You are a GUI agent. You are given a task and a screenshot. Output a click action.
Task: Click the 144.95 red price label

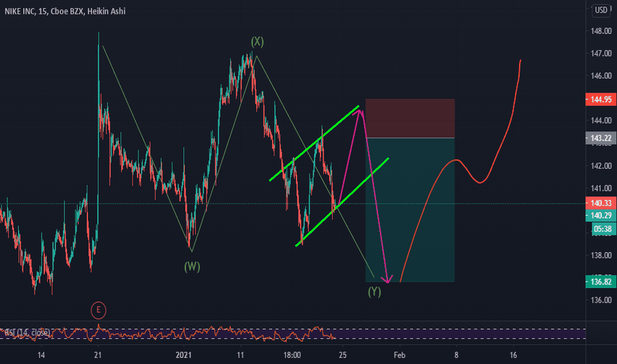pyautogui.click(x=601, y=99)
